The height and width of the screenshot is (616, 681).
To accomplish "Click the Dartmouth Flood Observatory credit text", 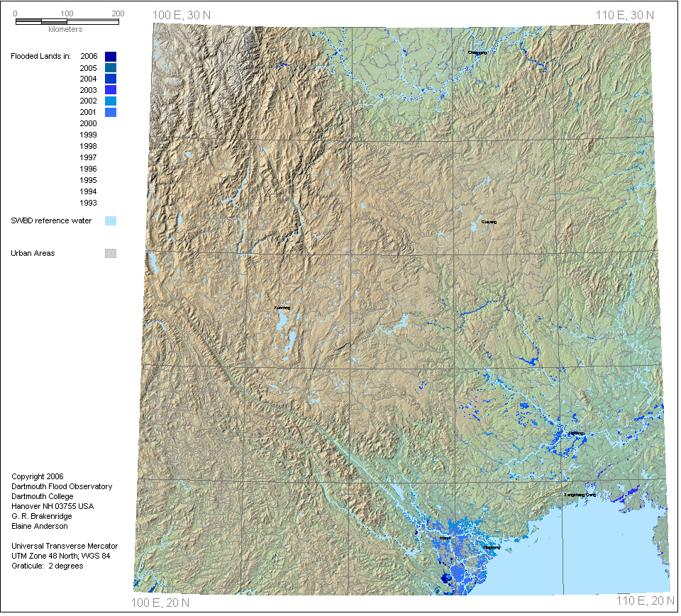I will (x=62, y=486).
